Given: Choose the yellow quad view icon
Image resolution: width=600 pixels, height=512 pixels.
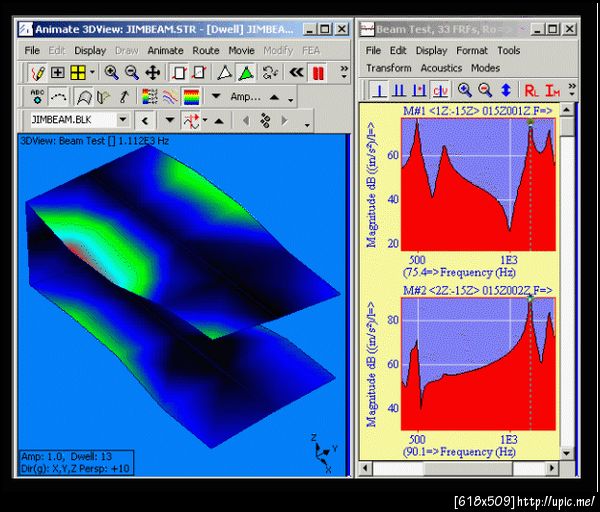Looking at the screenshot, I should [x=78, y=72].
